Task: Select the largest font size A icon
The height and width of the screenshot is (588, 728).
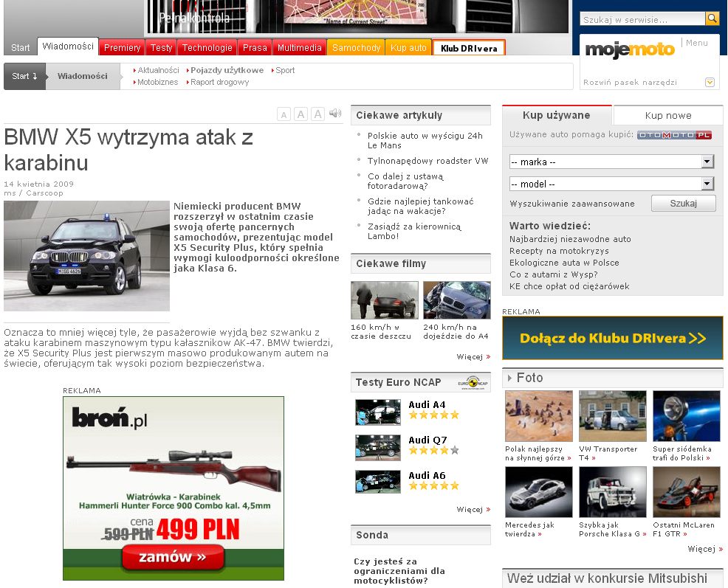Action: (318, 114)
